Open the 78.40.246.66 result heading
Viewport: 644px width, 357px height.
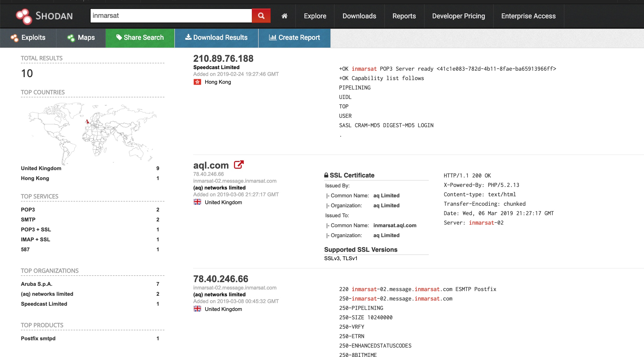click(221, 279)
